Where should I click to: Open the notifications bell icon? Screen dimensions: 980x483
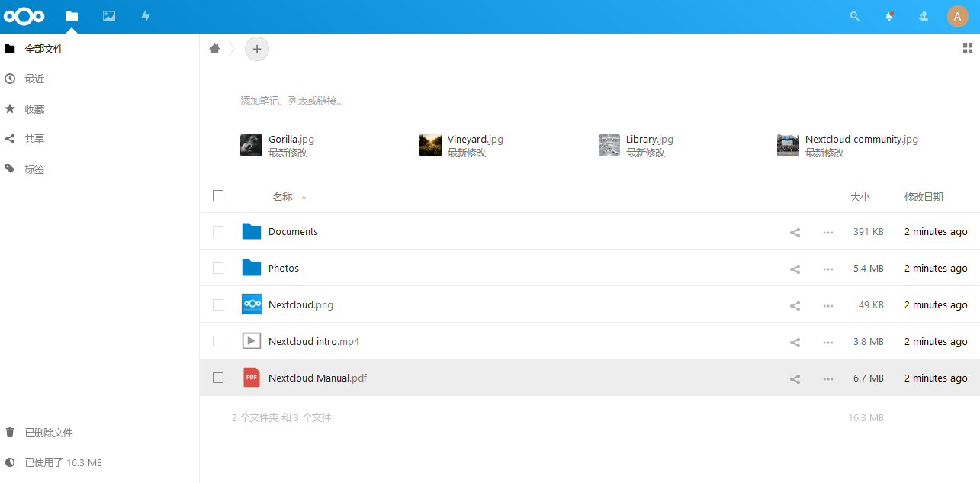tap(889, 16)
